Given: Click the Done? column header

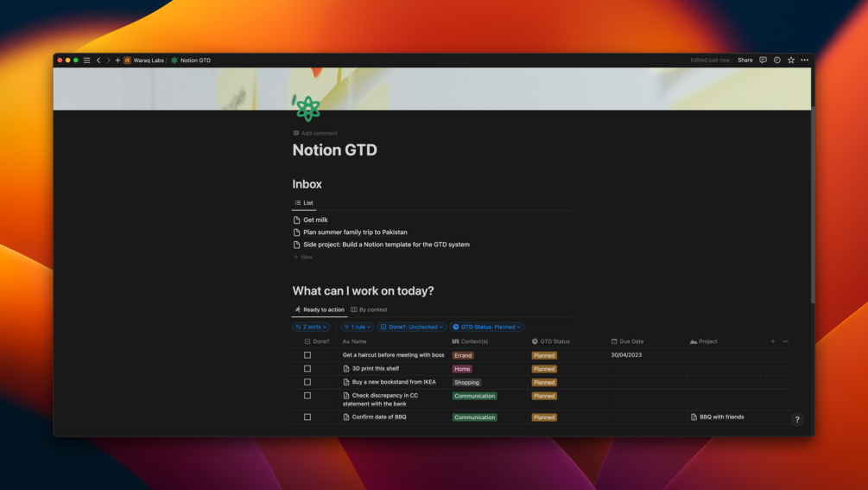Looking at the screenshot, I should point(317,341).
